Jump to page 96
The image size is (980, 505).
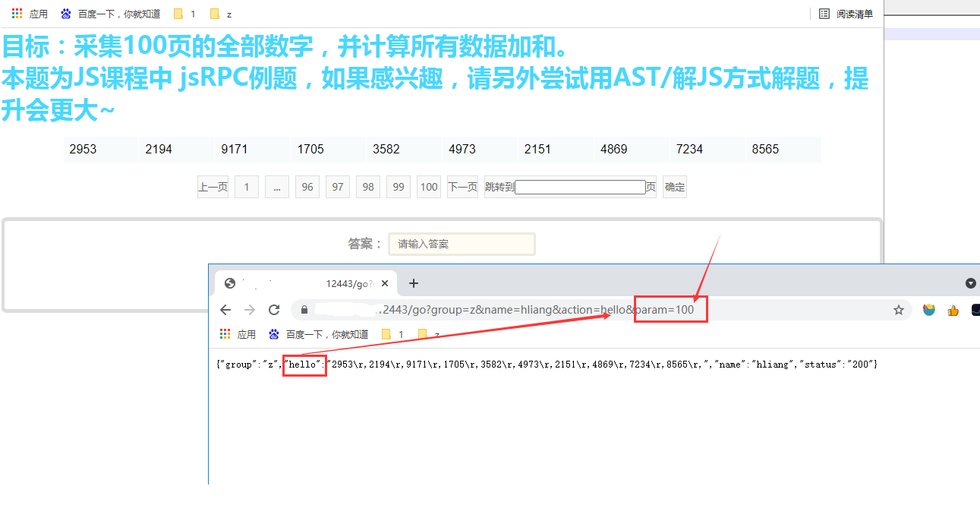coord(307,187)
